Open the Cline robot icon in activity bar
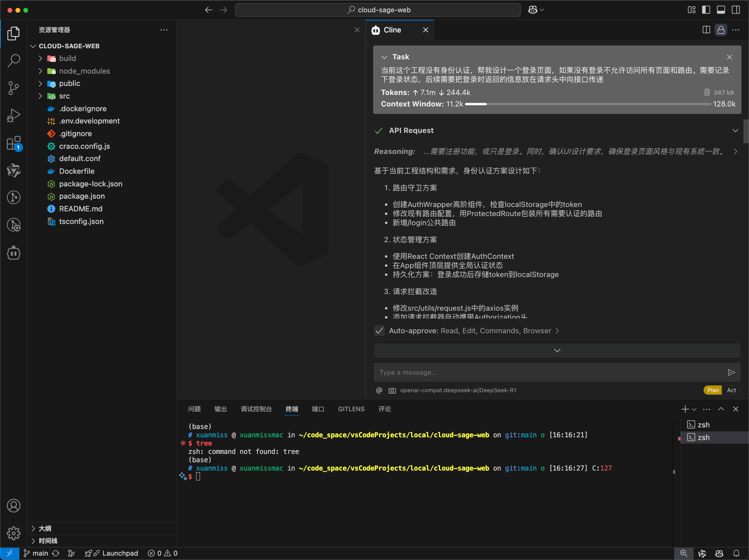Screen dimensions: 749x560 [13, 253]
